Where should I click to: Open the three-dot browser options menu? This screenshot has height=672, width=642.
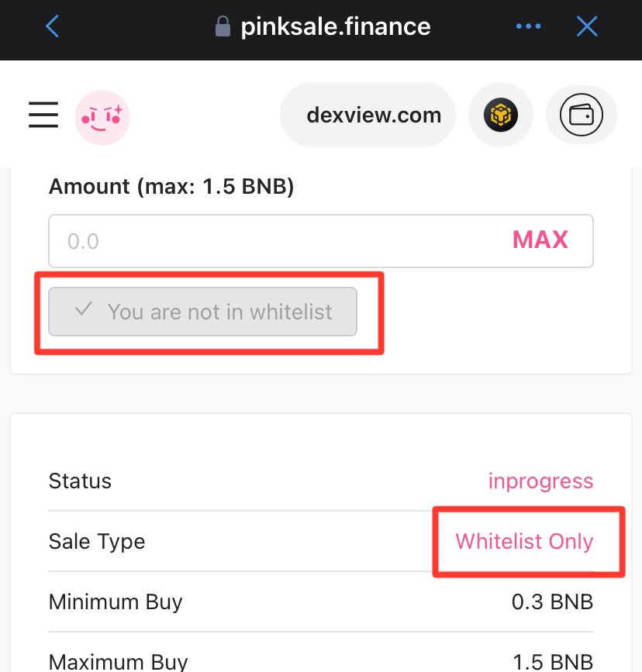(528, 27)
